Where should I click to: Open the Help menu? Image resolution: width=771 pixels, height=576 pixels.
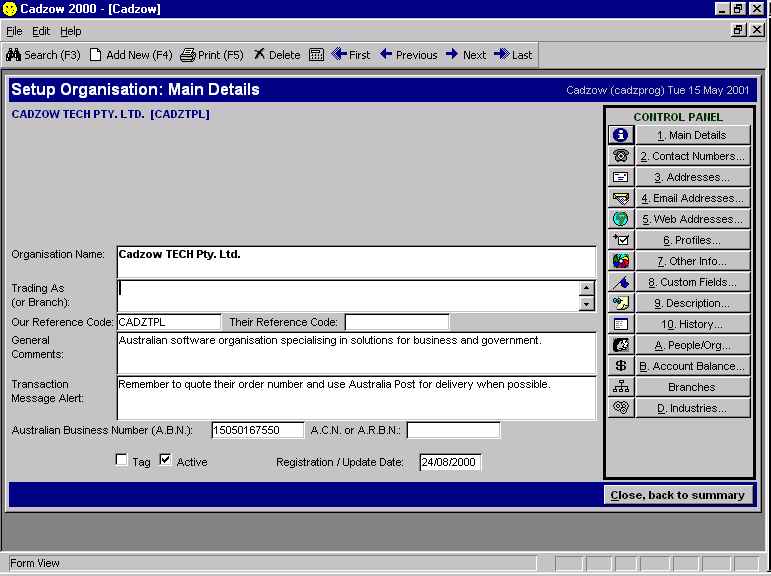tap(71, 31)
